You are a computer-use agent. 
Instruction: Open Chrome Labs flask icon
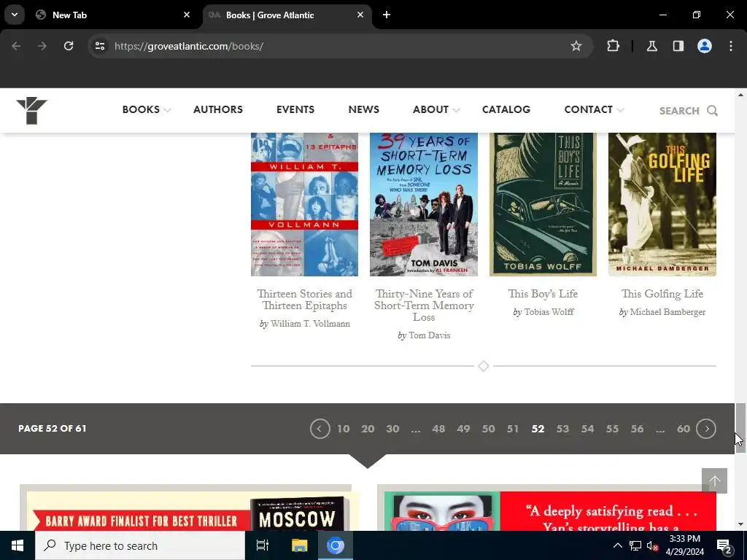point(651,46)
